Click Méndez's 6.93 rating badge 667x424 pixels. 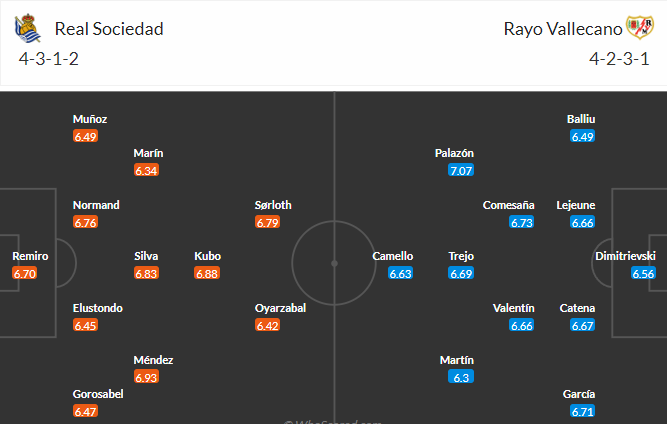coord(146,377)
